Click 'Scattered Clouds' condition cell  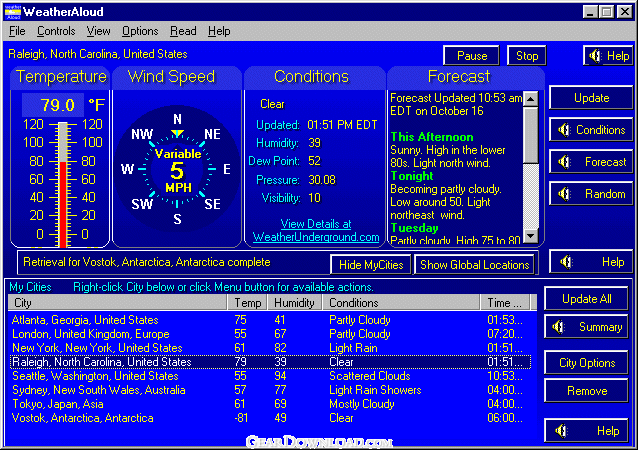point(370,376)
